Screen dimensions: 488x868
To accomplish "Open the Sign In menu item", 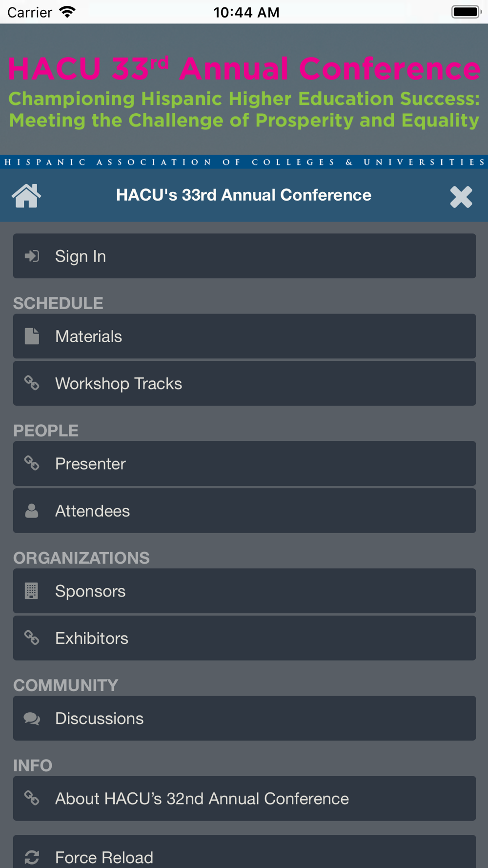I will pyautogui.click(x=244, y=256).
